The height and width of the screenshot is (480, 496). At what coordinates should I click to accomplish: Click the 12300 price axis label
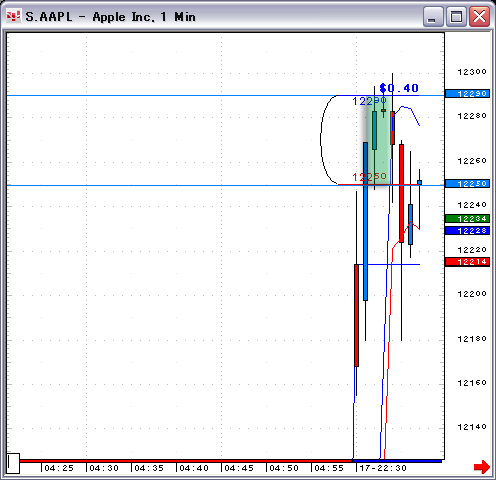pyautogui.click(x=472, y=72)
